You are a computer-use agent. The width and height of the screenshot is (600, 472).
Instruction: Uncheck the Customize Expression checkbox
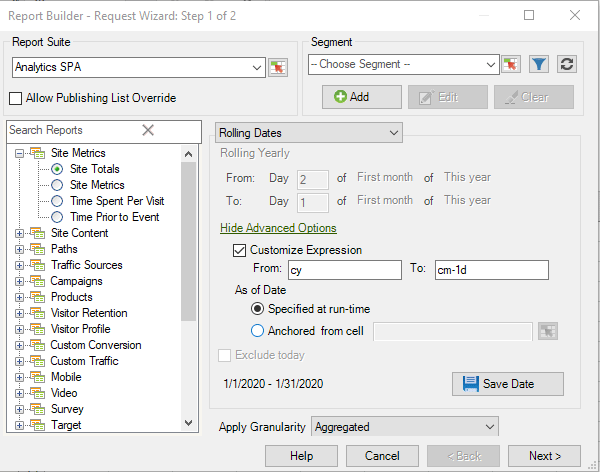pyautogui.click(x=239, y=251)
